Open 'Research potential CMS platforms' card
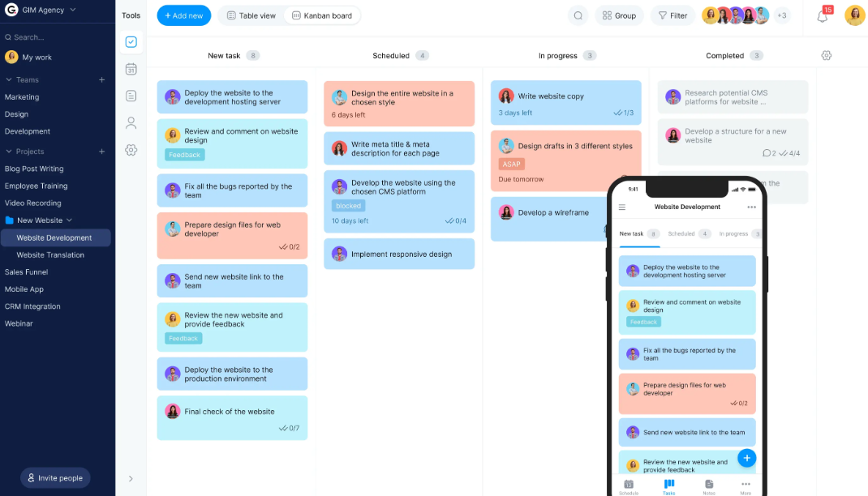This screenshot has width=868, height=496. coord(733,97)
